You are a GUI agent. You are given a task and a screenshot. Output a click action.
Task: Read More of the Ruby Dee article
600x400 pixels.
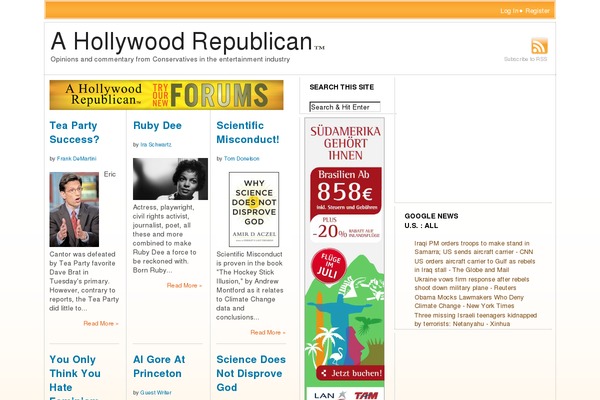coord(184,286)
